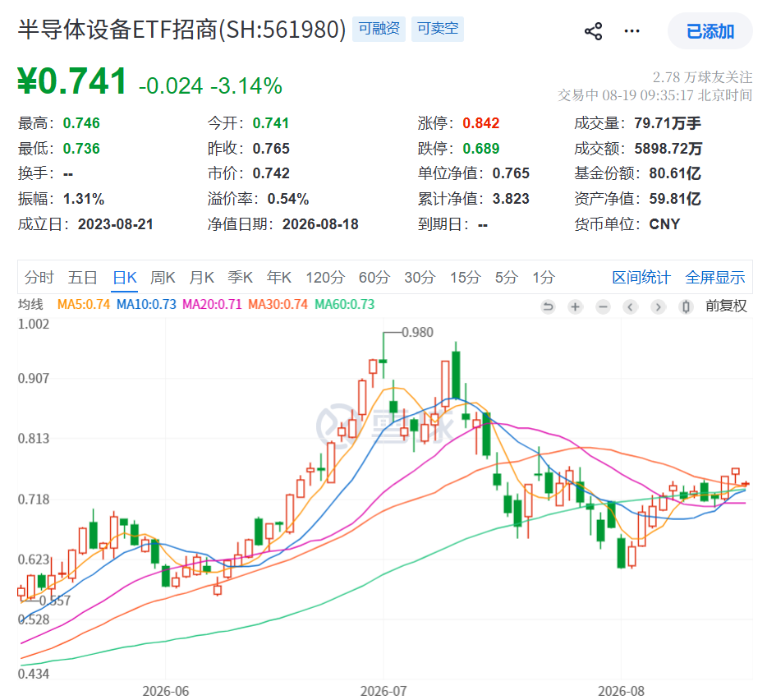Click the 市价 value 0.742
The image size is (767, 700).
(271, 173)
